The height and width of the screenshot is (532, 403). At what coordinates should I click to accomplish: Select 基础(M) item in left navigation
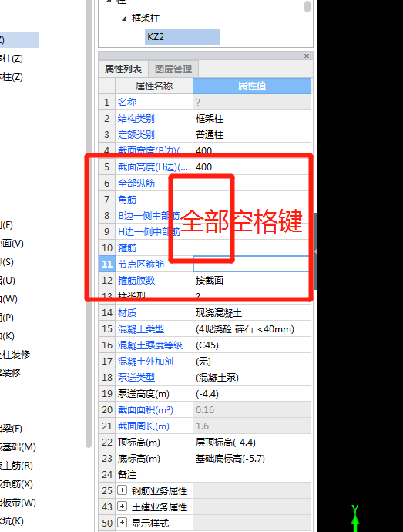pyautogui.click(x=18, y=447)
